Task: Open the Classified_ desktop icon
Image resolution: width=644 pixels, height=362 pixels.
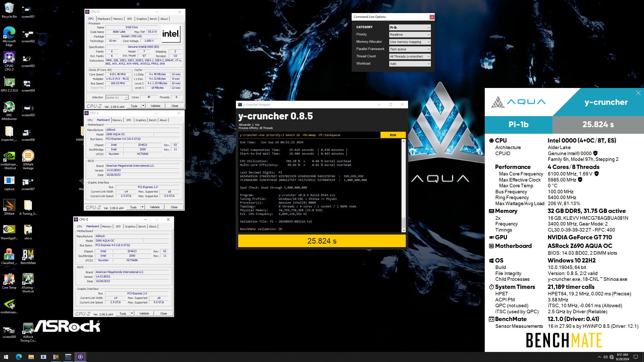Action: pyautogui.click(x=9, y=257)
